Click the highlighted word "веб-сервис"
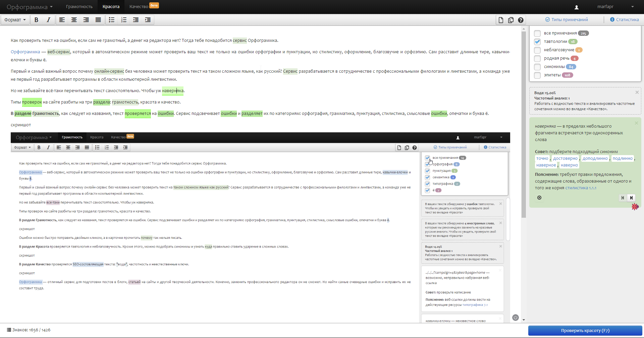 tap(59, 52)
